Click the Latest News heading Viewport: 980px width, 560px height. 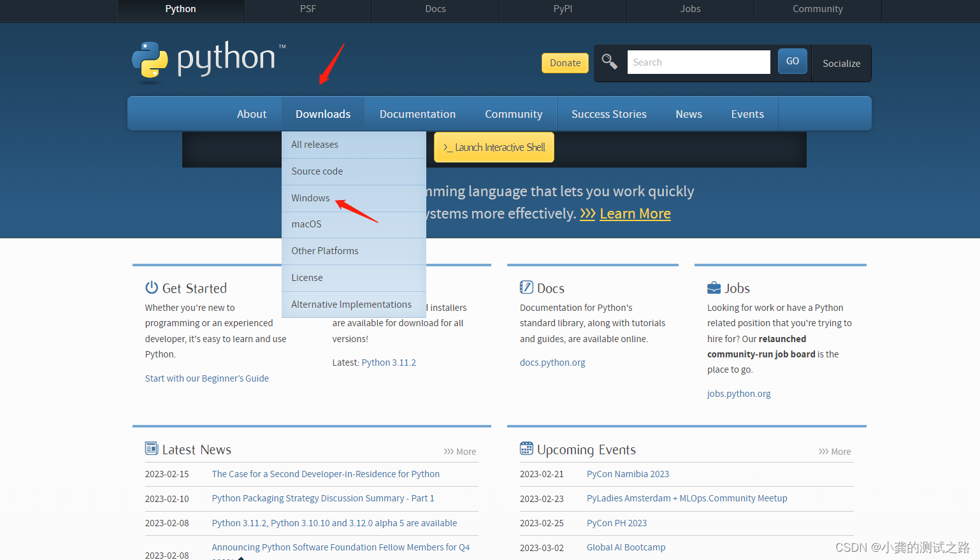coord(196,450)
